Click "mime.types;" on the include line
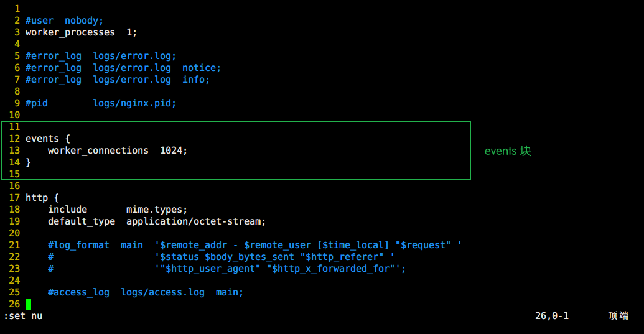Image resolution: width=644 pixels, height=334 pixels. pyautogui.click(x=157, y=210)
